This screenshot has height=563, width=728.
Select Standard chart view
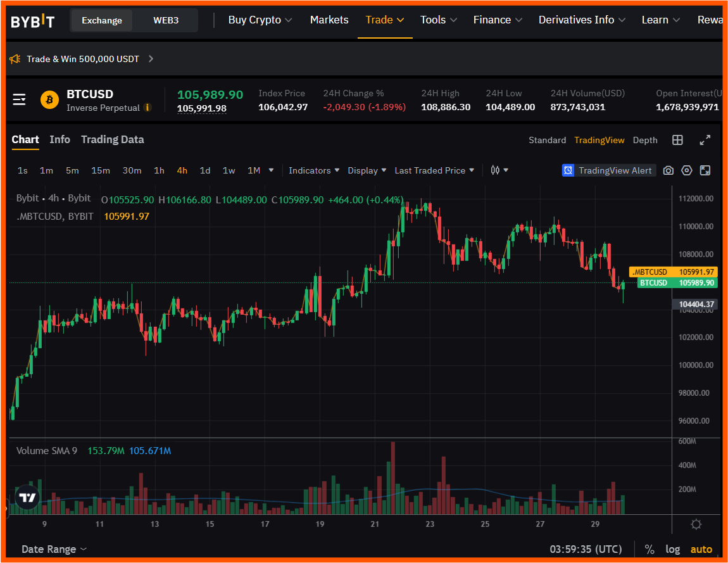click(x=547, y=141)
